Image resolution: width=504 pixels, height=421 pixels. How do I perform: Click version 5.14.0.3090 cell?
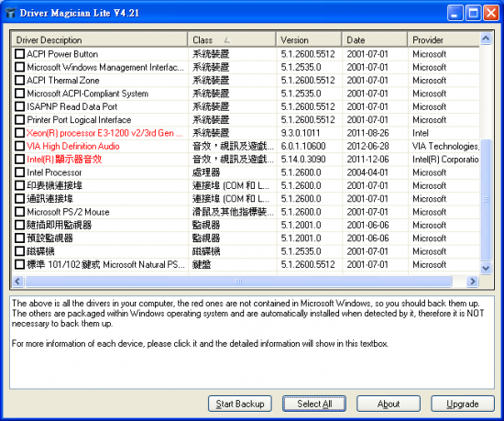coord(303,160)
